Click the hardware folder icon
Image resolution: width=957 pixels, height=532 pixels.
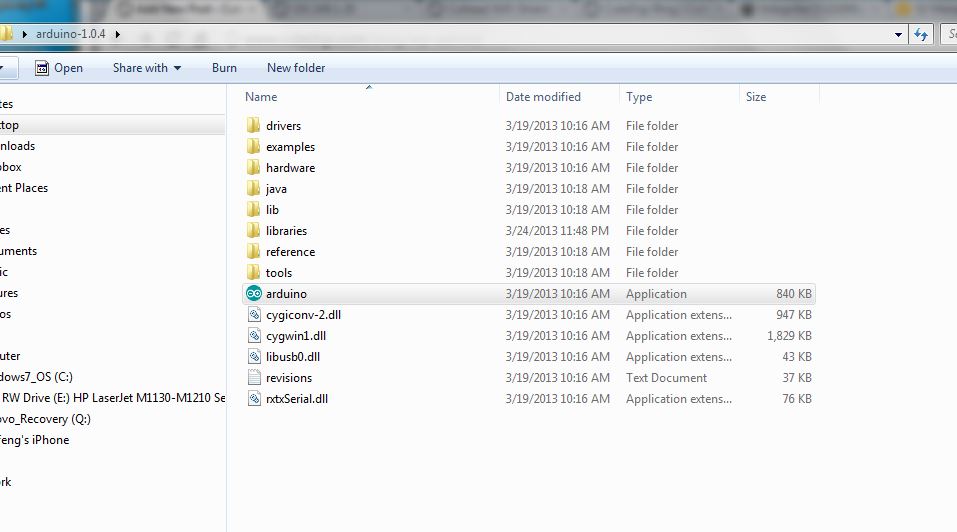(x=253, y=168)
